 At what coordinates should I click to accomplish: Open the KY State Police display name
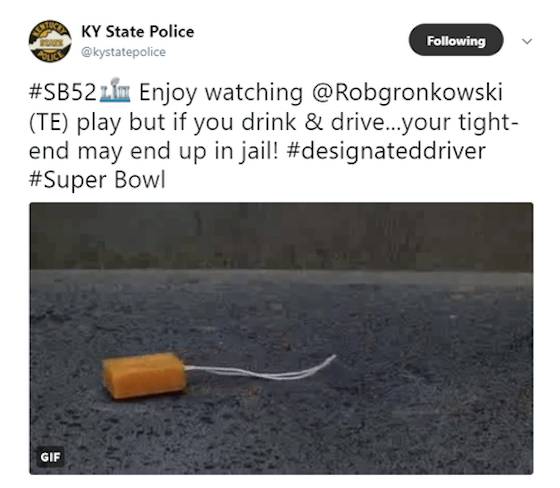(x=138, y=32)
